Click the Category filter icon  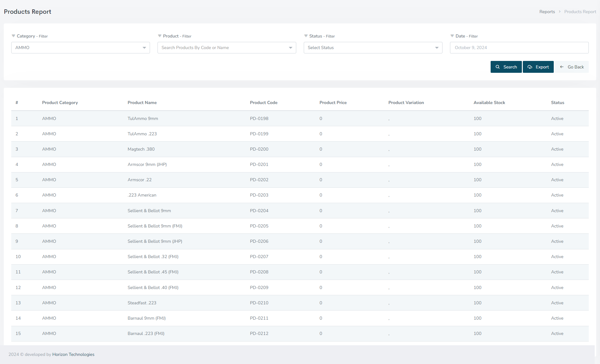(13, 36)
